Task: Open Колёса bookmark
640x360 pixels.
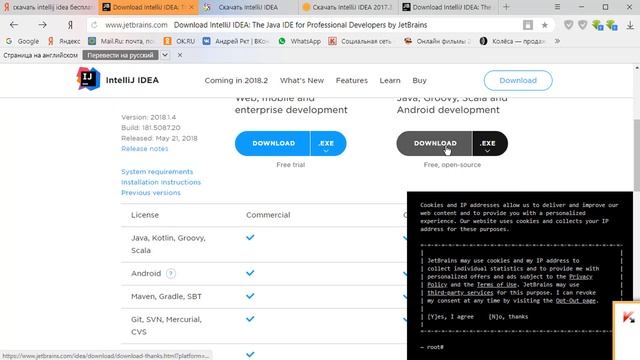Action: click(x=512, y=41)
